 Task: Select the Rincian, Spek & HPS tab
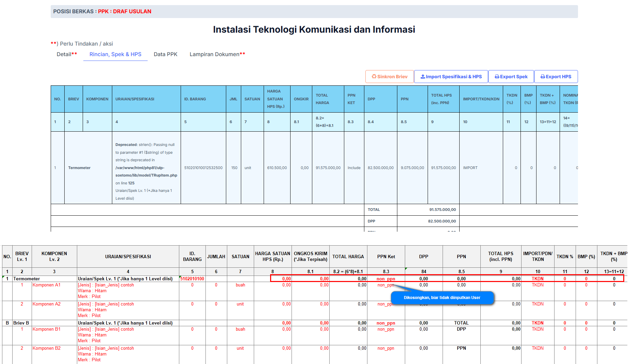[115, 54]
